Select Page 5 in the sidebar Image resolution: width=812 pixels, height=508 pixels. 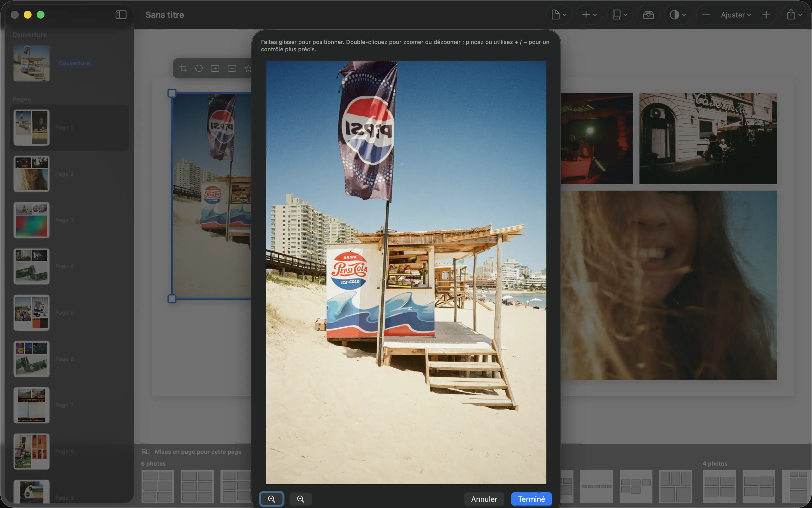tap(69, 313)
